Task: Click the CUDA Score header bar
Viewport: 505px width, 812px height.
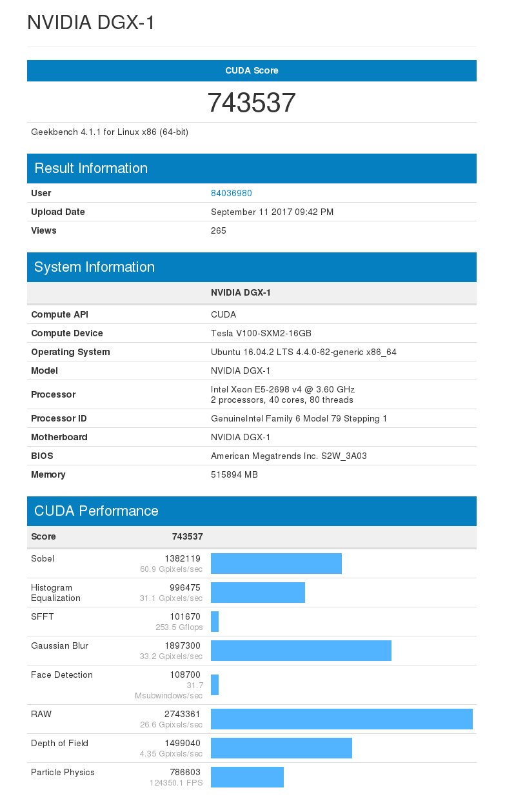Action: (x=252, y=70)
